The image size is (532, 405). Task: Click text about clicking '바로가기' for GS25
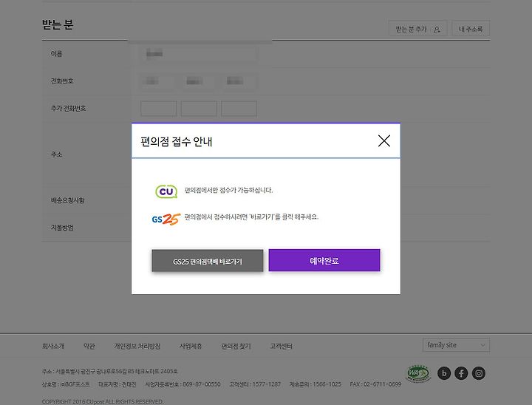[251, 217]
